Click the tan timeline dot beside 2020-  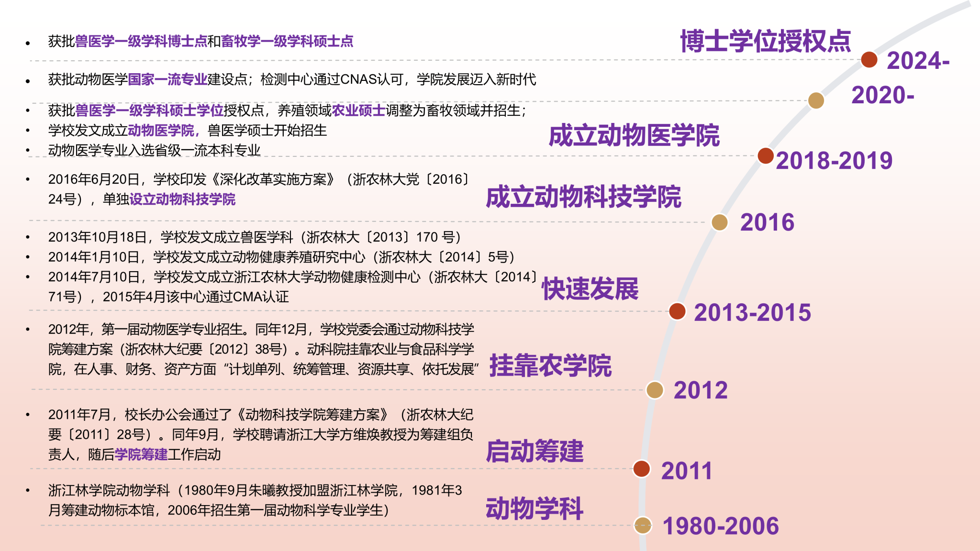point(816,100)
